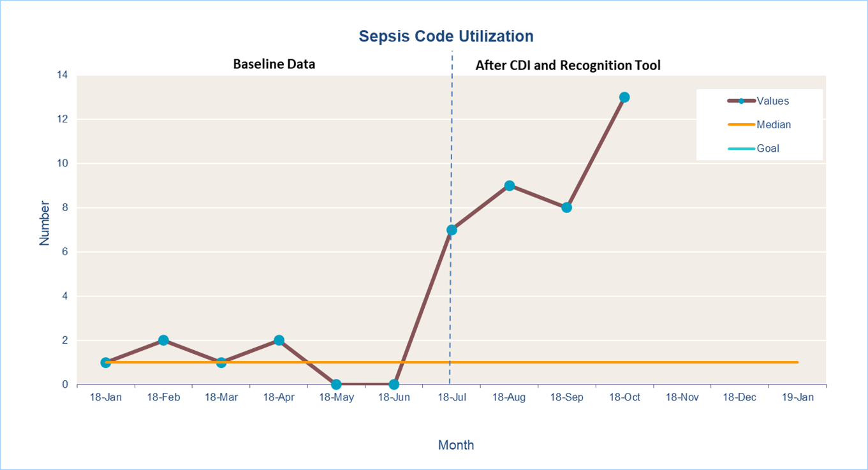Screen dimensions: 868x470
Task: Click the 18-Dec x-axis label
Action: 740,397
